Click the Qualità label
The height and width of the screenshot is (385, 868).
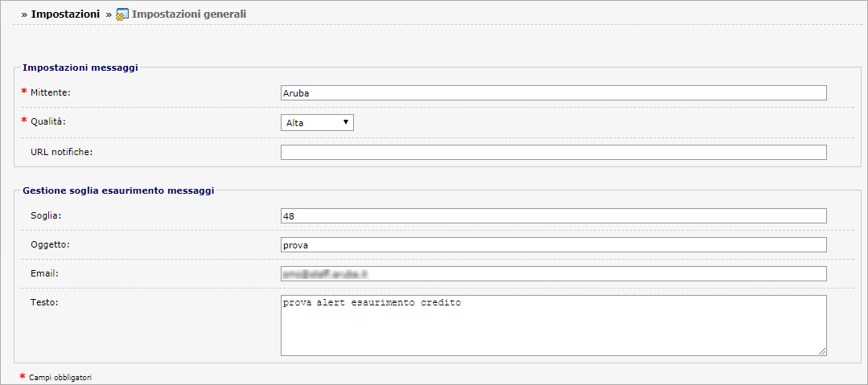click(48, 121)
